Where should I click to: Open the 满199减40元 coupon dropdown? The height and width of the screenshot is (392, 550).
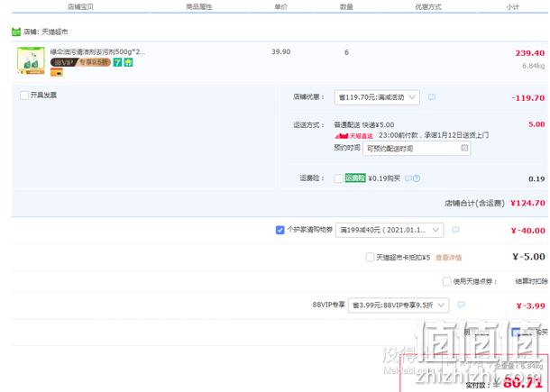coord(390,230)
